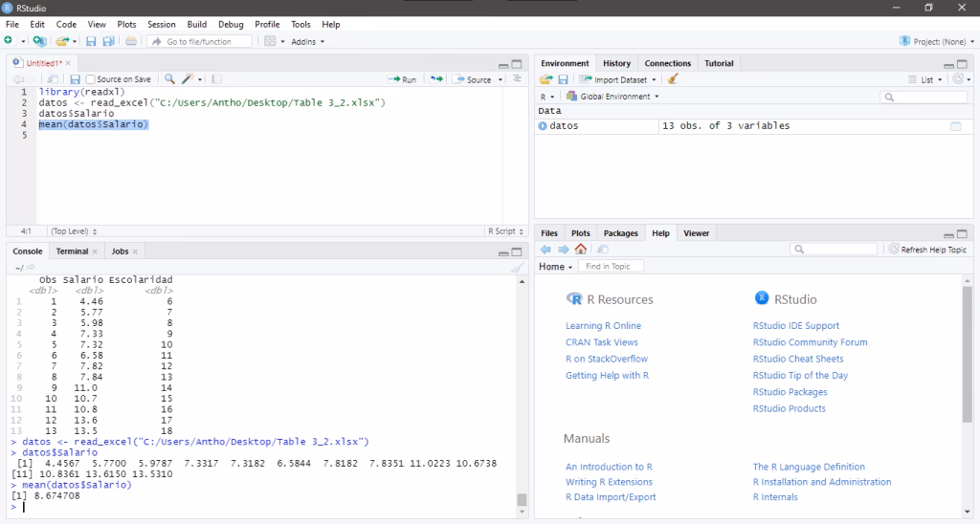Screen dimensions: 980x524
Task: Clear environment objects with the broom
Action: click(673, 79)
